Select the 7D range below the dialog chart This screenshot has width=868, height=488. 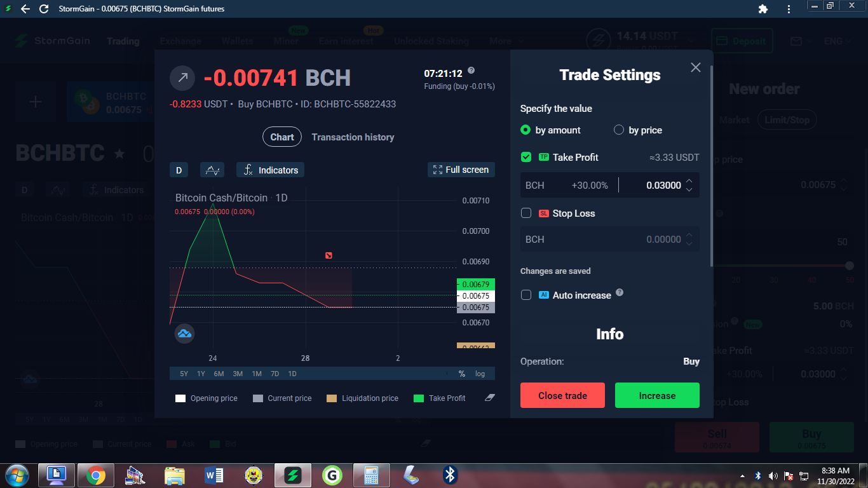pyautogui.click(x=275, y=374)
